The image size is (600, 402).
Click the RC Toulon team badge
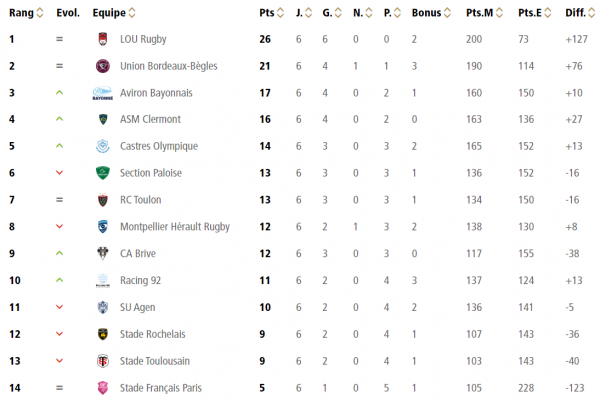[103, 200]
